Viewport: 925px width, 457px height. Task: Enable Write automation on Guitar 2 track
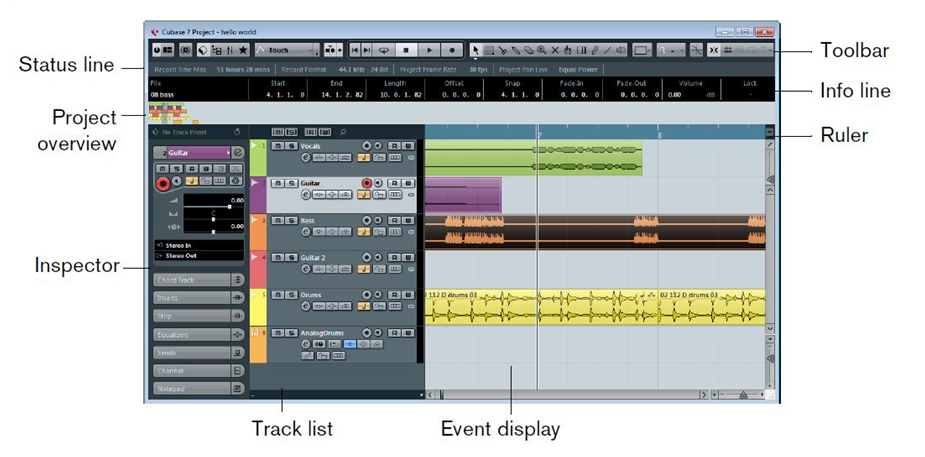(408, 258)
